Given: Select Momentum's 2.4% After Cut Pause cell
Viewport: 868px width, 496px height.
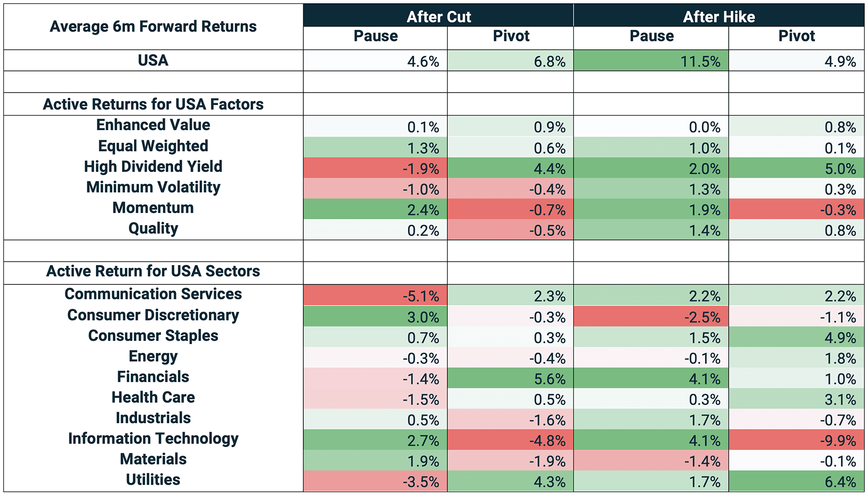Looking at the screenshot, I should [x=375, y=210].
